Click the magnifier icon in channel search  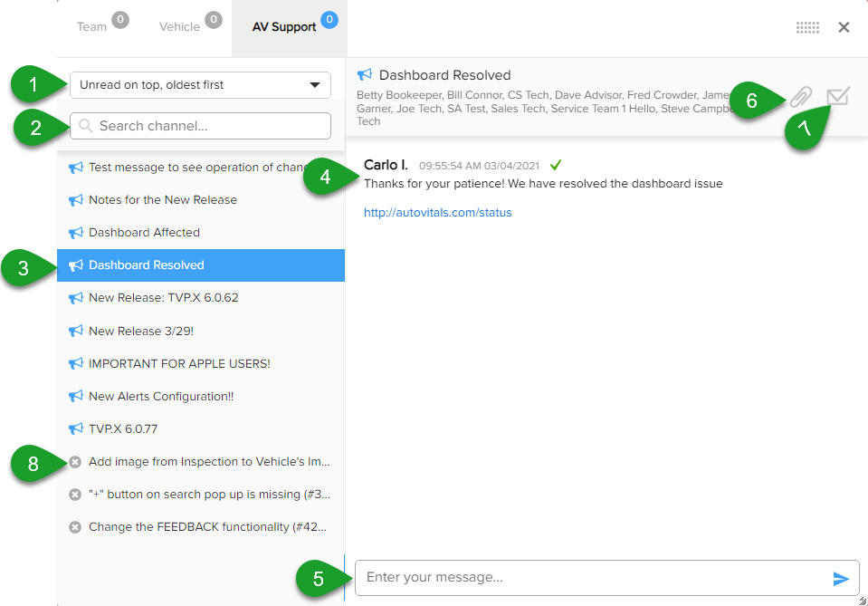(x=85, y=126)
